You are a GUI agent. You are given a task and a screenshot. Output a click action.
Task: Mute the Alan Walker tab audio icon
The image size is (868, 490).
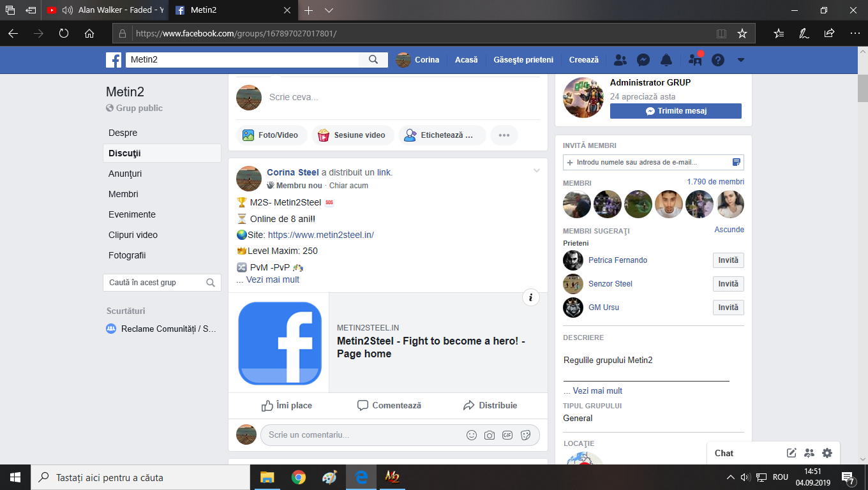[68, 10]
